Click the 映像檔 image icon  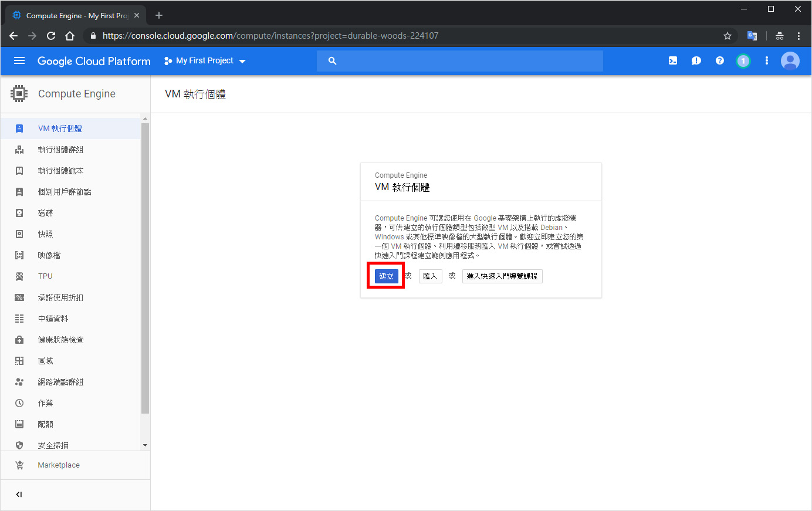pos(19,255)
